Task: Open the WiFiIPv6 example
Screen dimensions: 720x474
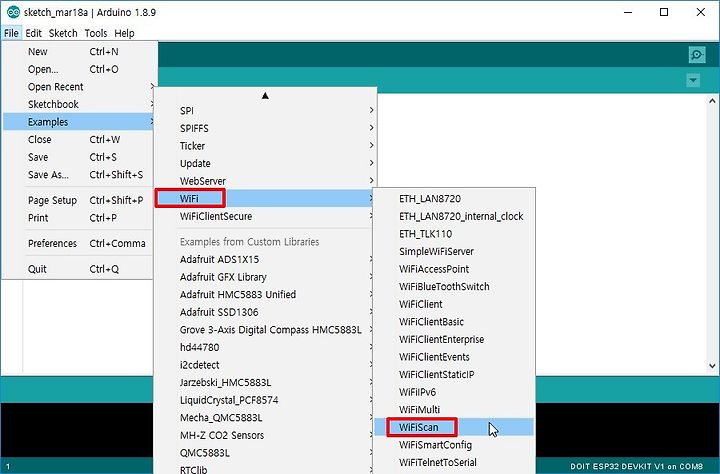Action: pyautogui.click(x=454, y=392)
